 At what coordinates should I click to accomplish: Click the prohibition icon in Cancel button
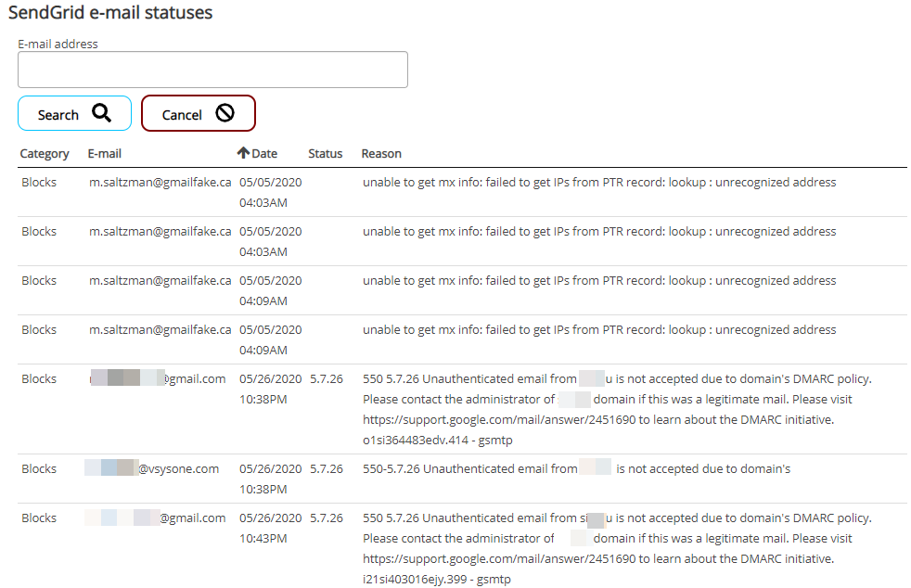point(225,113)
